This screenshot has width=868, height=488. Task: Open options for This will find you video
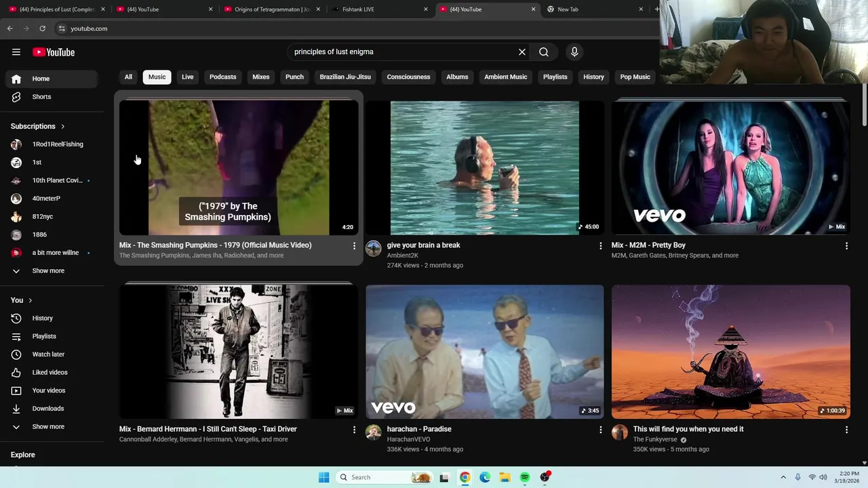click(846, 430)
